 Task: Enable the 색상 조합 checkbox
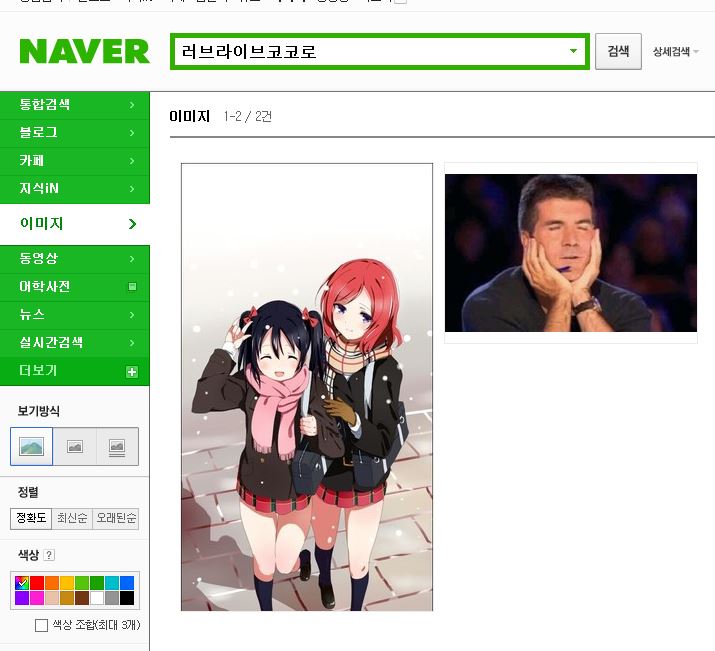[41, 625]
